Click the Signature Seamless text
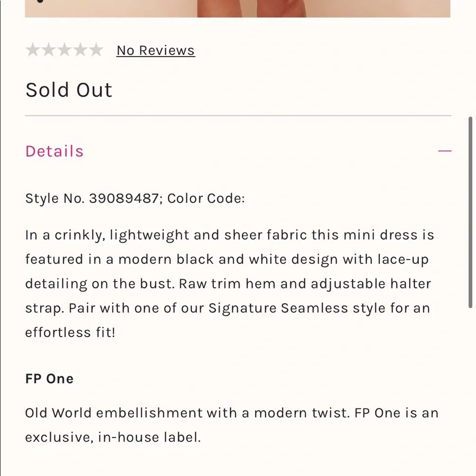The image size is (476, 476). pyautogui.click(x=278, y=308)
